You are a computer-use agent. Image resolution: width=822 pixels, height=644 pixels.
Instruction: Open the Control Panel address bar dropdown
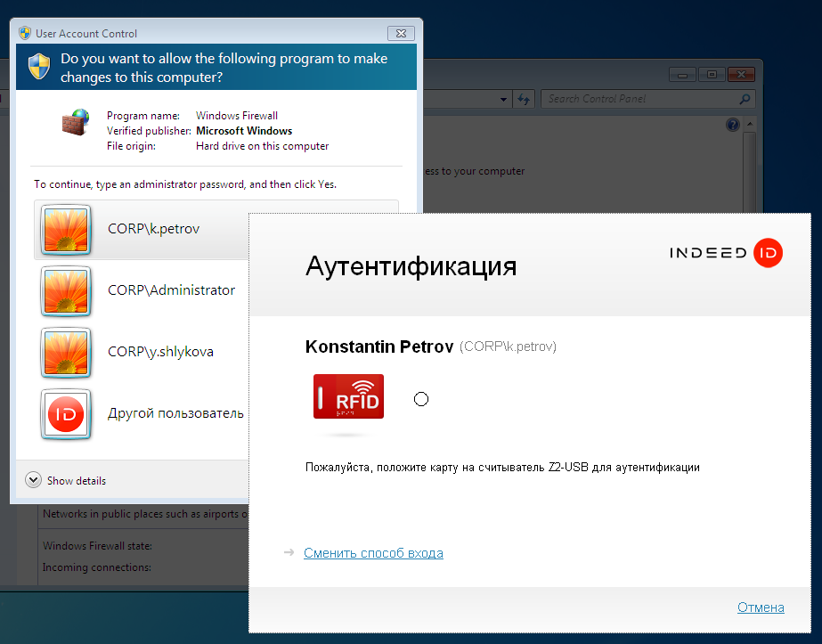tap(503, 99)
